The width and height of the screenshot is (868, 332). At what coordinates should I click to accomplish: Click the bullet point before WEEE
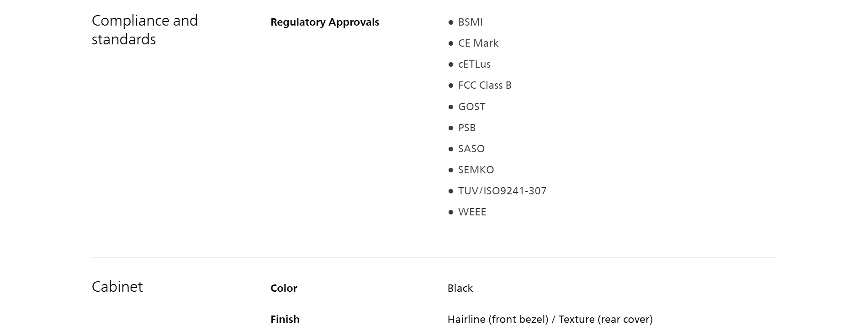tap(451, 212)
